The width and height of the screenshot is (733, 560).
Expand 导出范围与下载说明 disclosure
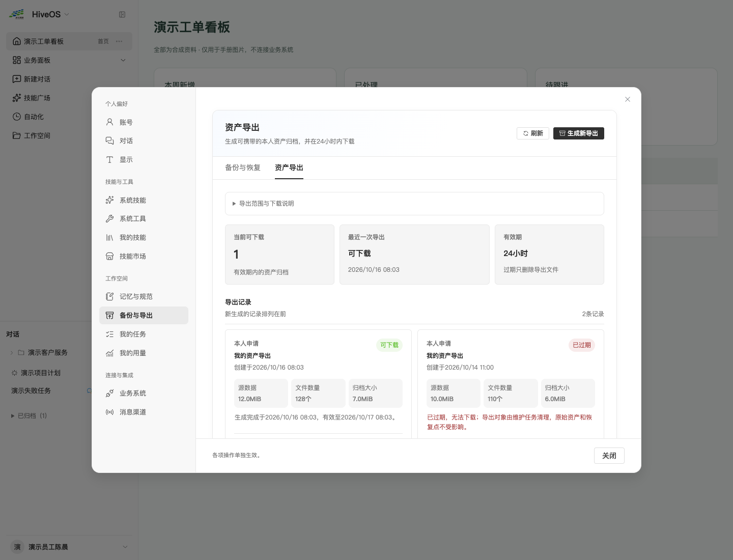tap(414, 204)
